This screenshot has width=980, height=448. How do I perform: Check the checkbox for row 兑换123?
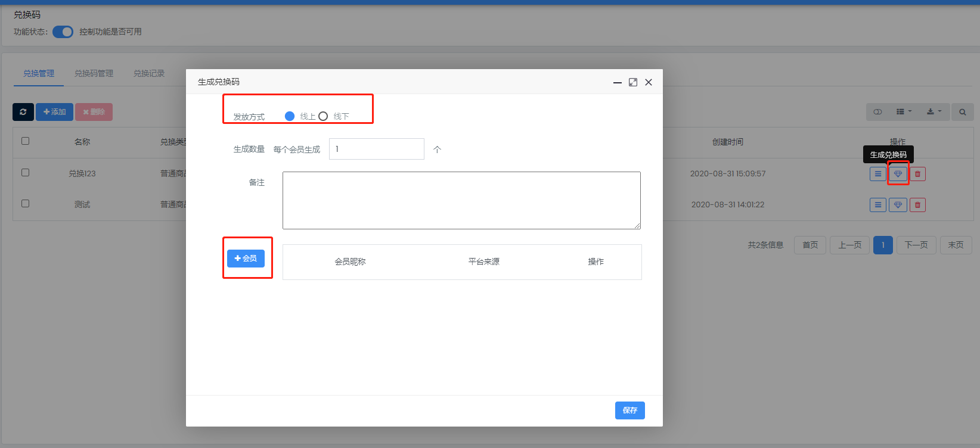click(x=25, y=172)
